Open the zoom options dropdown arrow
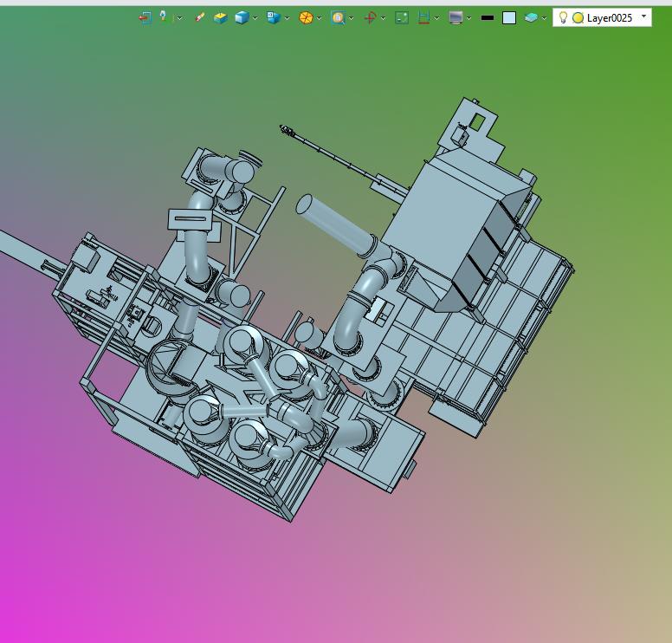Screen dimensions: 672x643 coord(352,18)
